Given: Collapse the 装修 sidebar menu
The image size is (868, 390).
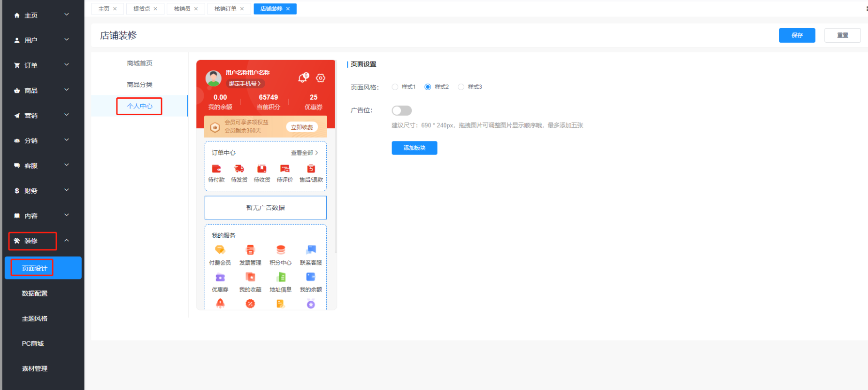Looking at the screenshot, I should (41, 241).
